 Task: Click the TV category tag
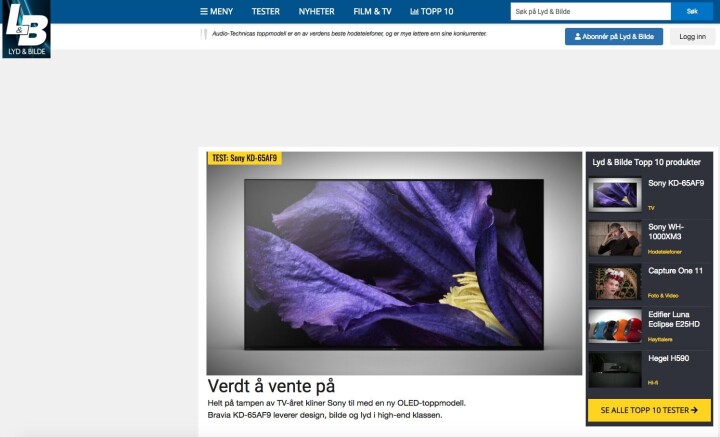click(651, 208)
